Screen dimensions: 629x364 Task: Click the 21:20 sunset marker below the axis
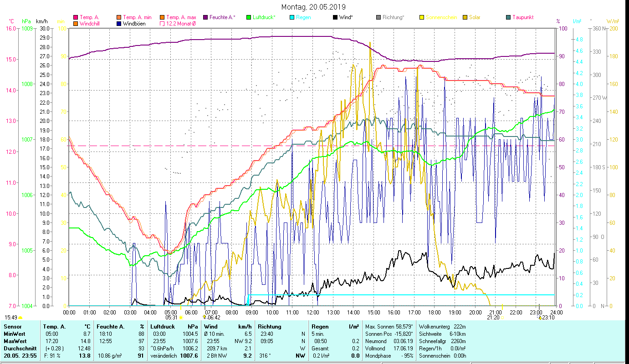493,318
